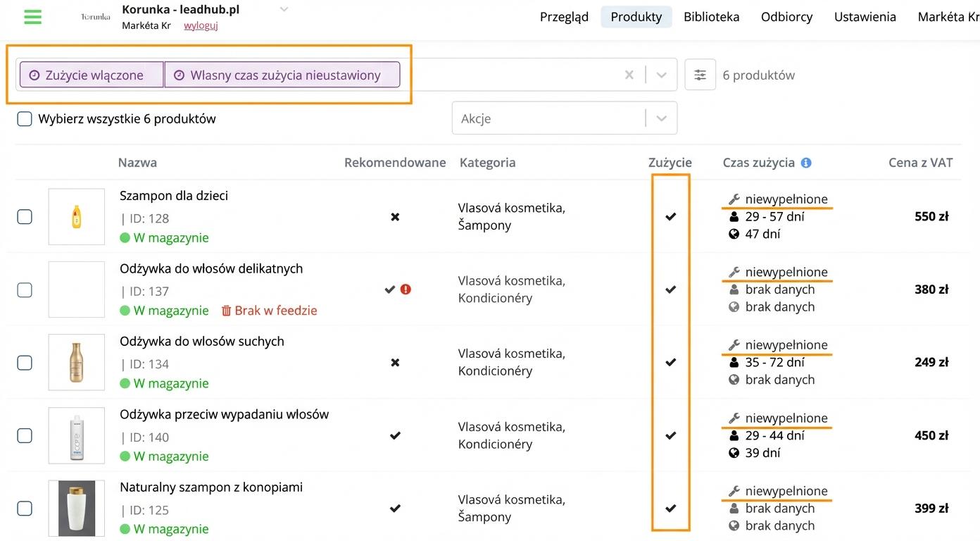This screenshot has width=980, height=541.
Task: Go to the Przegląd tab
Action: click(564, 17)
